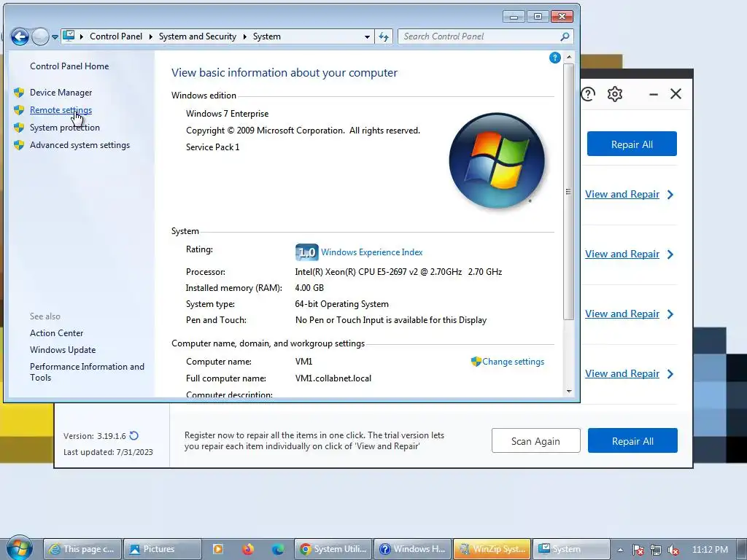The width and height of the screenshot is (747, 560).
Task: Open Action Center under See also
Action: (x=56, y=332)
